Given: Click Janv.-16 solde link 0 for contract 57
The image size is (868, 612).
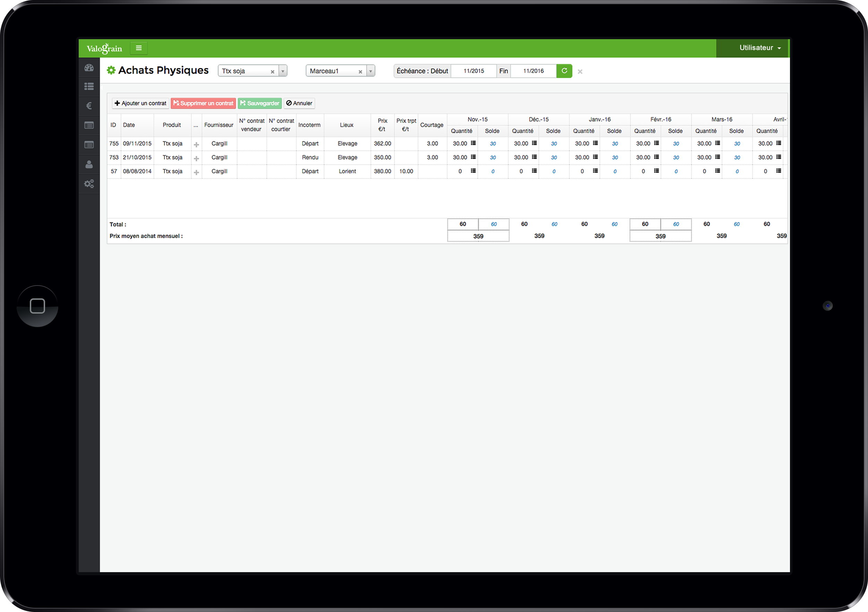Looking at the screenshot, I should pos(615,172).
